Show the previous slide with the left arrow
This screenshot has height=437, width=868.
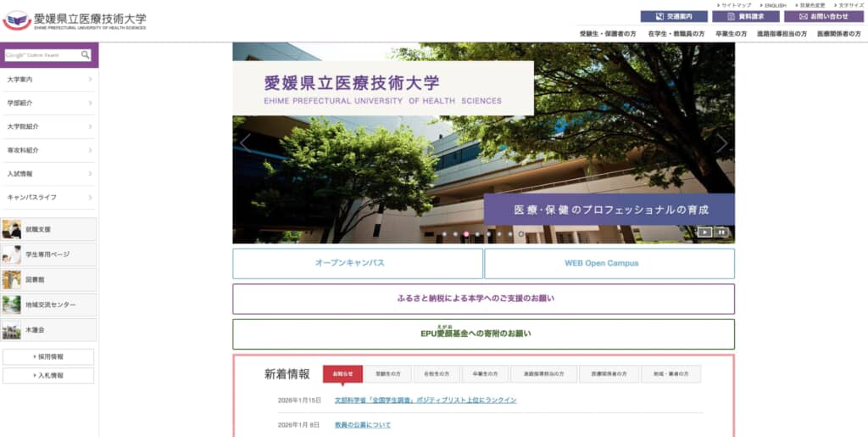(x=245, y=143)
